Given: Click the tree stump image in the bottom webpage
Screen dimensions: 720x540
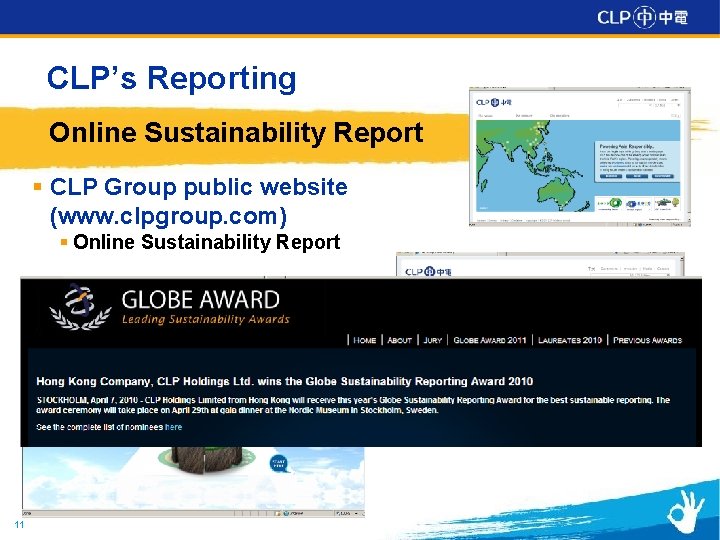Looking at the screenshot, I should (x=208, y=460).
